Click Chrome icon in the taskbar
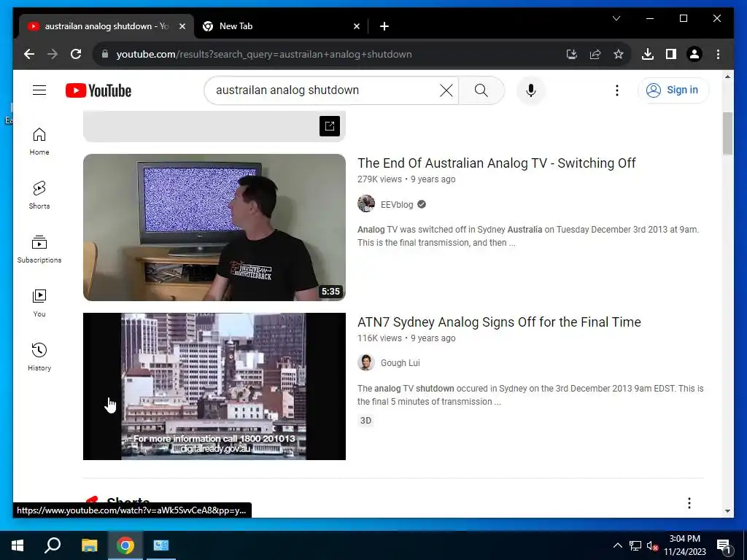 coord(125,545)
